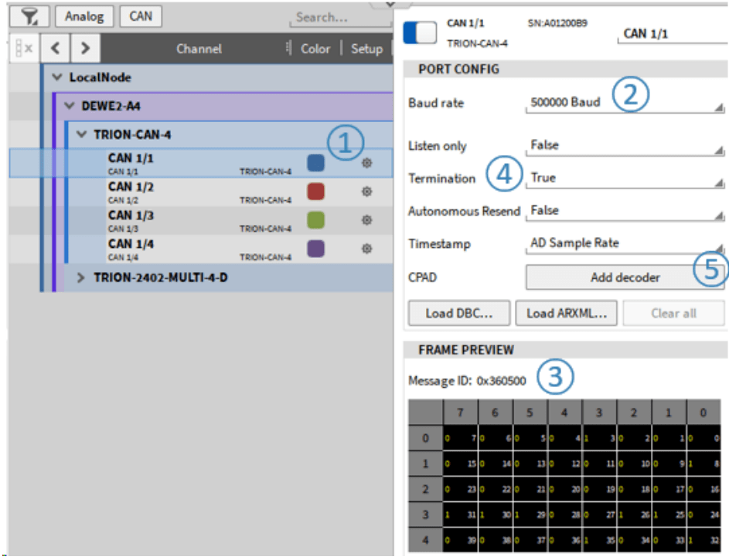
Task: Toggle the CAN channel filter
Action: (x=141, y=16)
